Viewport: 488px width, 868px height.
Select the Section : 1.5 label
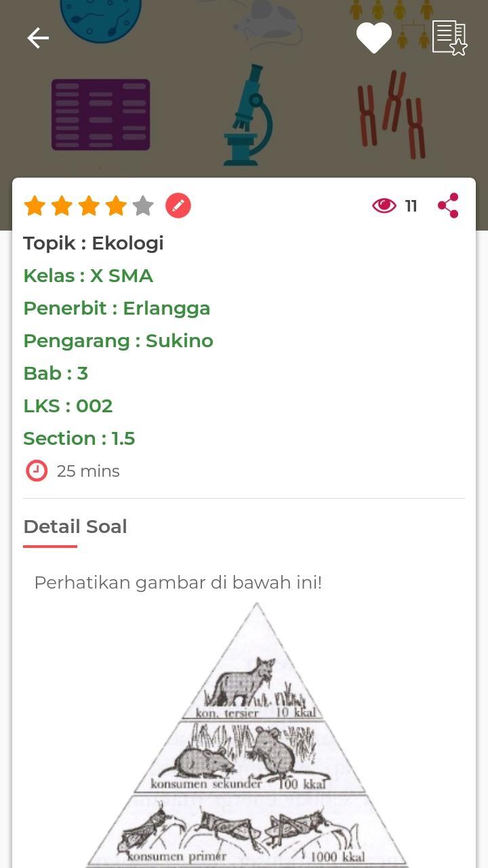(x=79, y=439)
